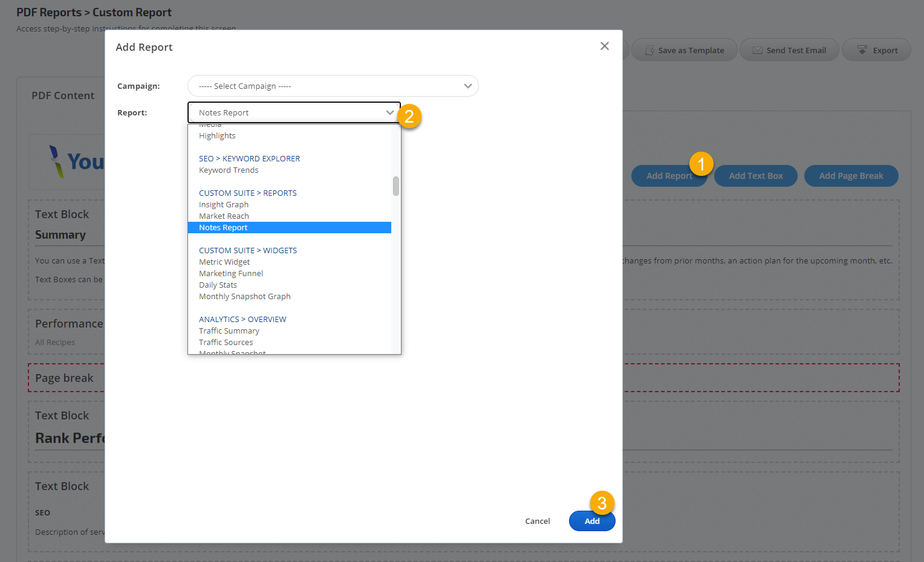924x562 pixels.
Task: Choose Daily Stats option
Action: pos(218,285)
